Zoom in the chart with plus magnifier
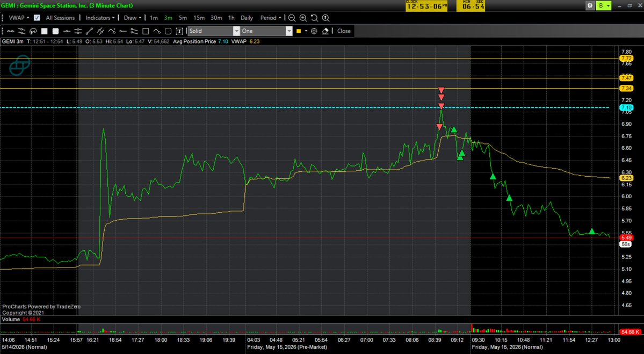This screenshot has width=644, height=354. [303, 18]
